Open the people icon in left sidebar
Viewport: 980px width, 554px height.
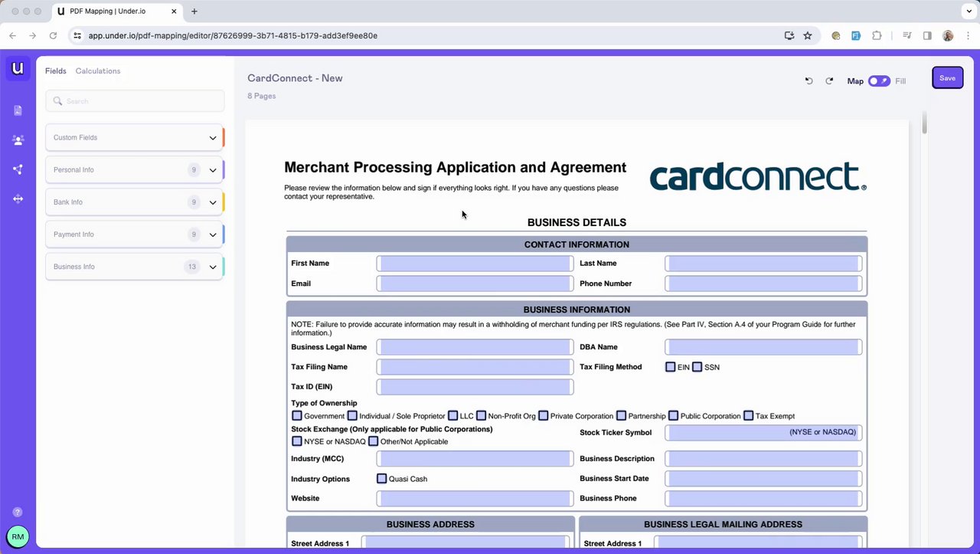point(18,140)
